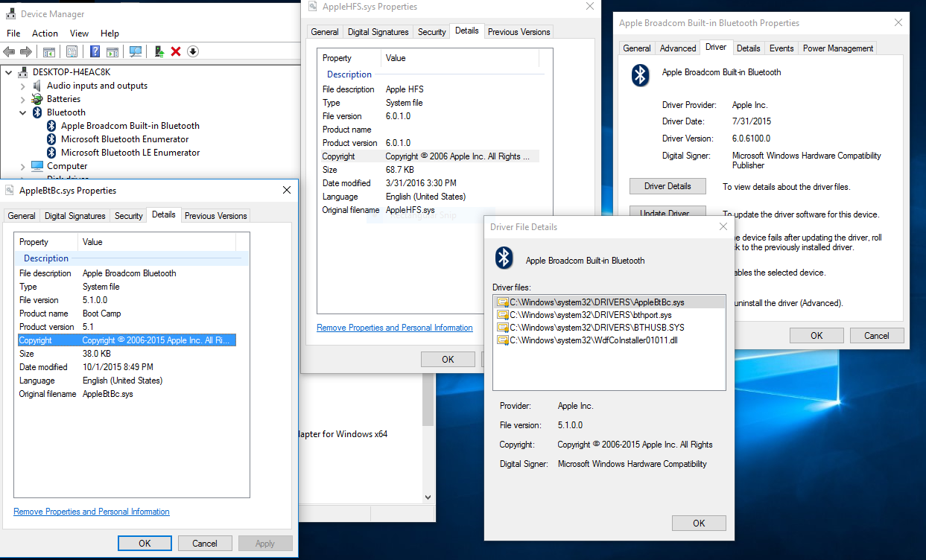This screenshot has height=560, width=926.
Task: Open the Properties toolbar icon in Device Manager
Action: click(72, 51)
